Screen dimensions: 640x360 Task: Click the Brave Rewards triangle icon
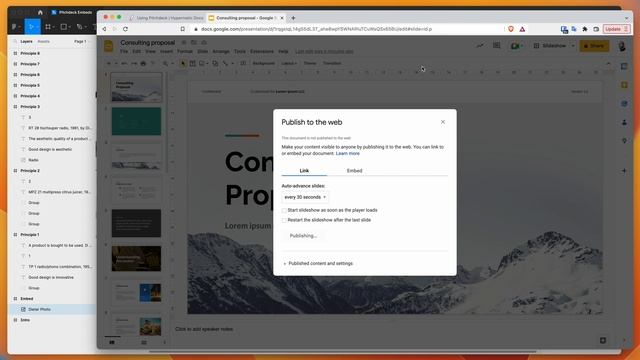[522, 29]
